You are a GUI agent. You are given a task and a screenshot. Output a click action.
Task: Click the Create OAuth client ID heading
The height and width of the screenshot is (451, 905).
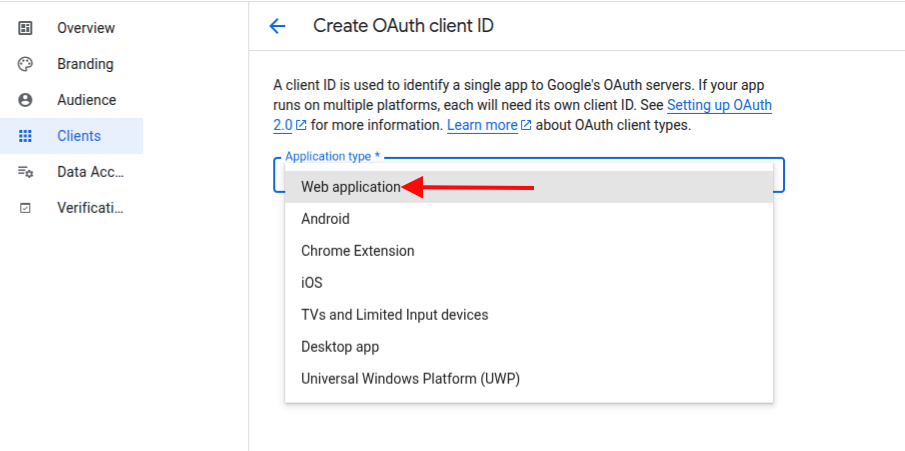coord(403,26)
